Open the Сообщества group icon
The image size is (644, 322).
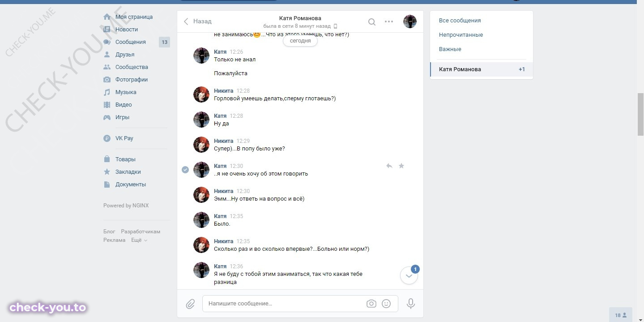[107, 67]
